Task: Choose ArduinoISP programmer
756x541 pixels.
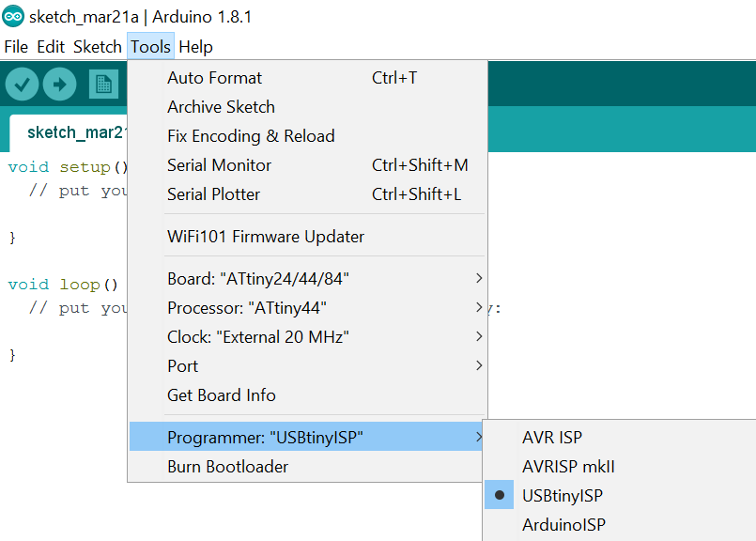Action: [x=620, y=525]
